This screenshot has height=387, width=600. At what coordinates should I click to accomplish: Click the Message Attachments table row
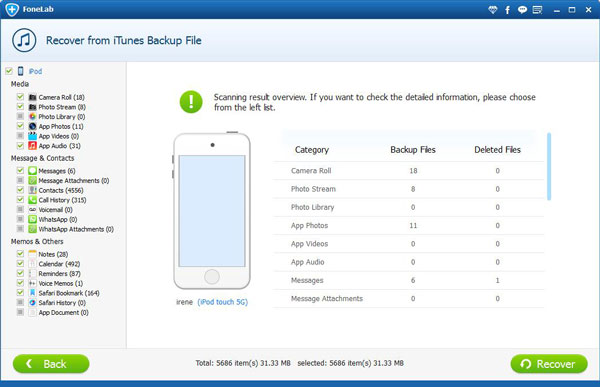pos(408,299)
